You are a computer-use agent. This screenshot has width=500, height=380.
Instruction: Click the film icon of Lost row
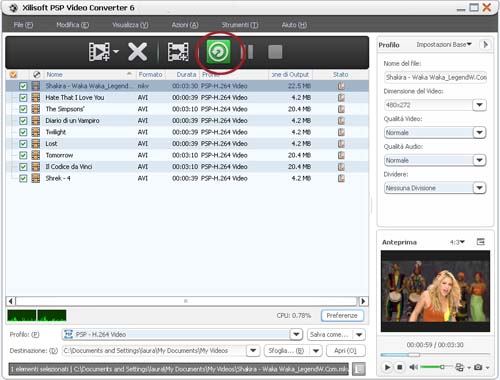click(36, 144)
